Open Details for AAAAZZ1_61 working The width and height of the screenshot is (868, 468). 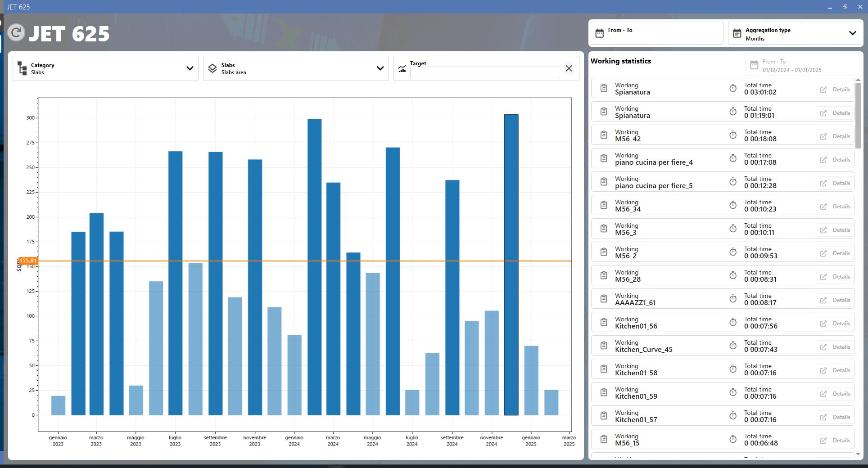click(835, 300)
